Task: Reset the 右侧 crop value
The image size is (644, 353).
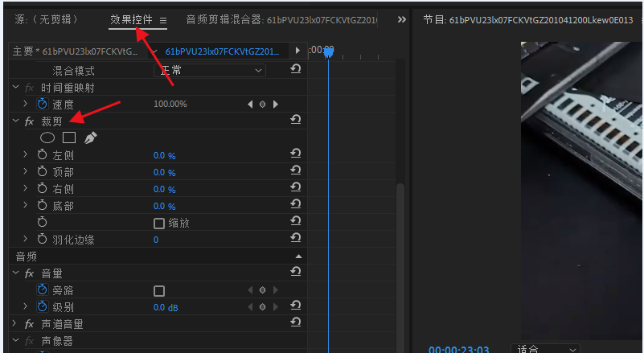Action: click(x=296, y=187)
